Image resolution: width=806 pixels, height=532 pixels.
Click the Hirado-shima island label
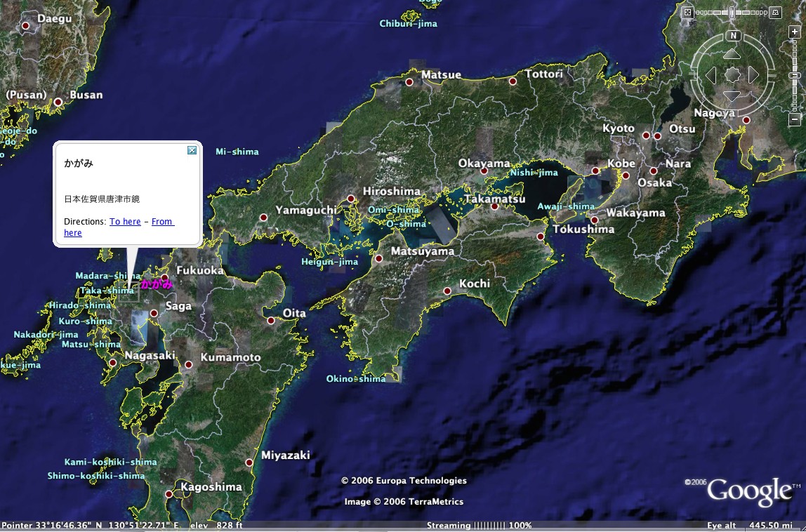[79, 305]
